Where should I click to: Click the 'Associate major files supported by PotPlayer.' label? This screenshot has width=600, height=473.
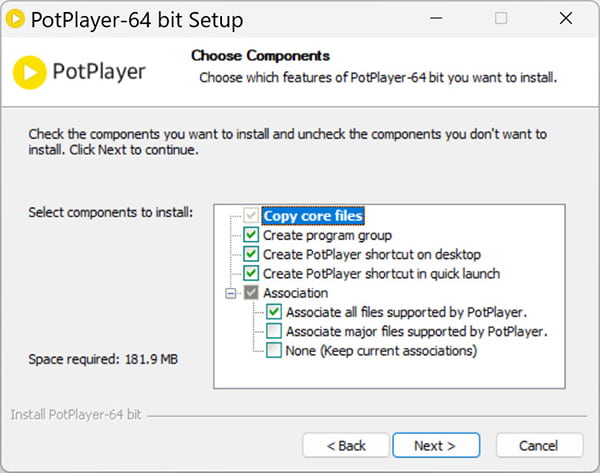point(417,331)
